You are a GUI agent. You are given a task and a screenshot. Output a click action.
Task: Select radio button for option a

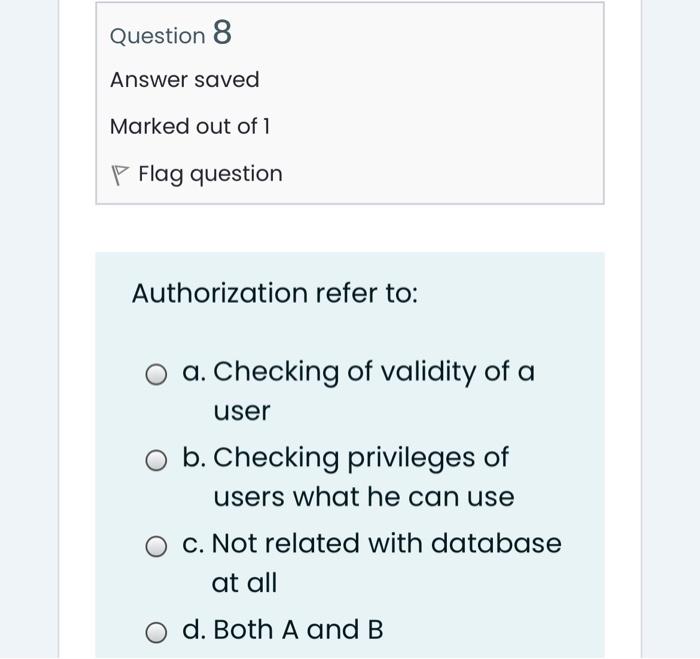pos(156,374)
